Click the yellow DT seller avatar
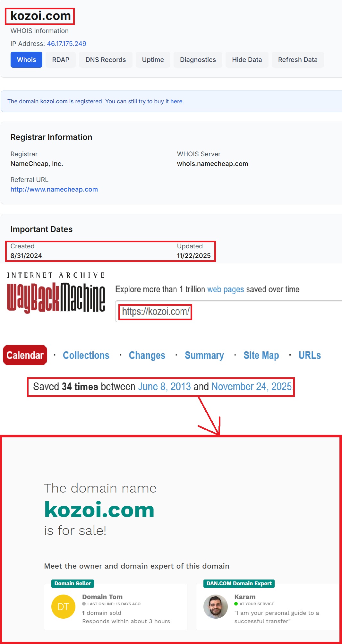The height and width of the screenshot is (644, 342). tap(63, 606)
